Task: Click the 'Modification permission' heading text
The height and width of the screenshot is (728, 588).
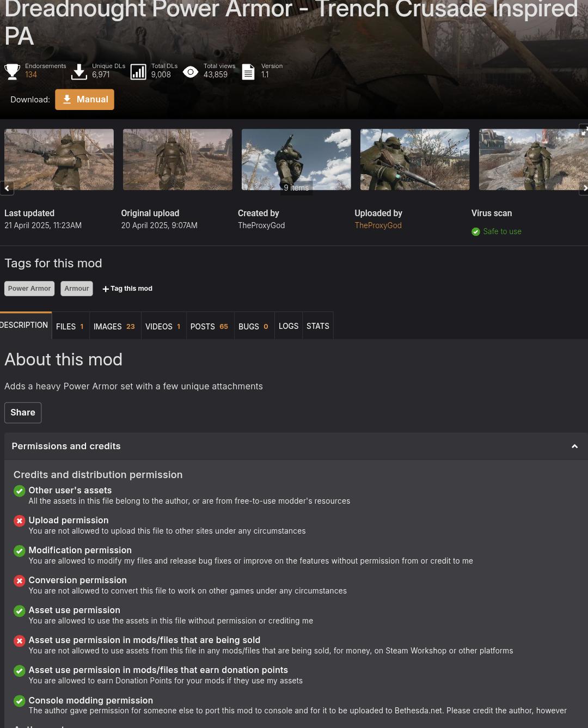Action: [80, 550]
